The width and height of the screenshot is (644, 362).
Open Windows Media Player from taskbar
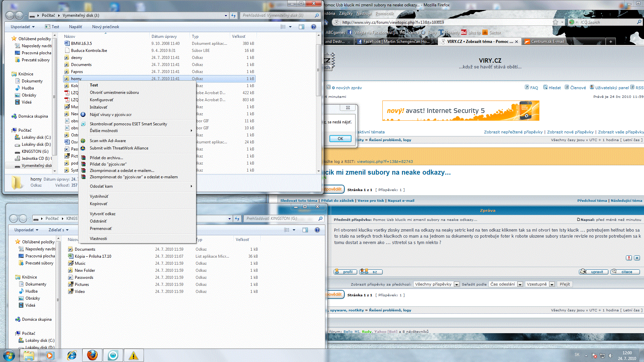(50, 355)
